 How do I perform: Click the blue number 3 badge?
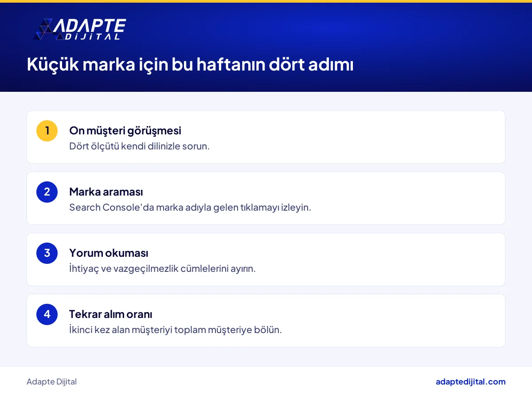pyautogui.click(x=47, y=253)
